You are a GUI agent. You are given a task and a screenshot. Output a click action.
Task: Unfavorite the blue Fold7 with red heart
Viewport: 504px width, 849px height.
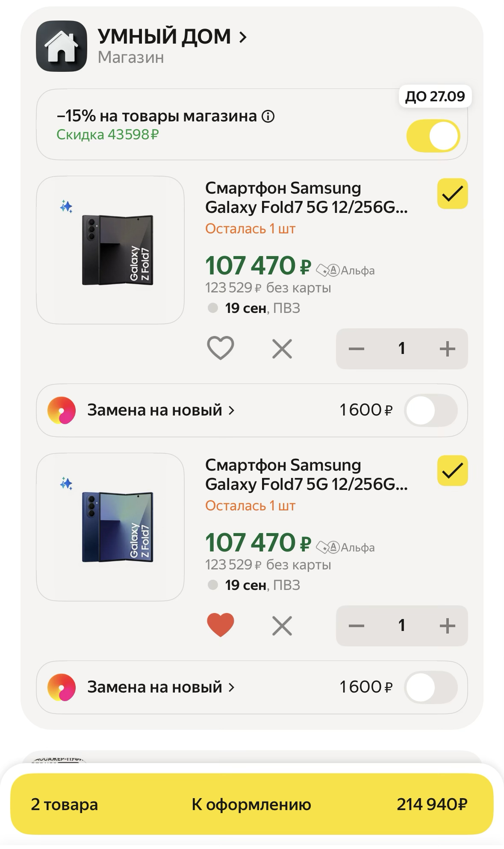pos(220,625)
